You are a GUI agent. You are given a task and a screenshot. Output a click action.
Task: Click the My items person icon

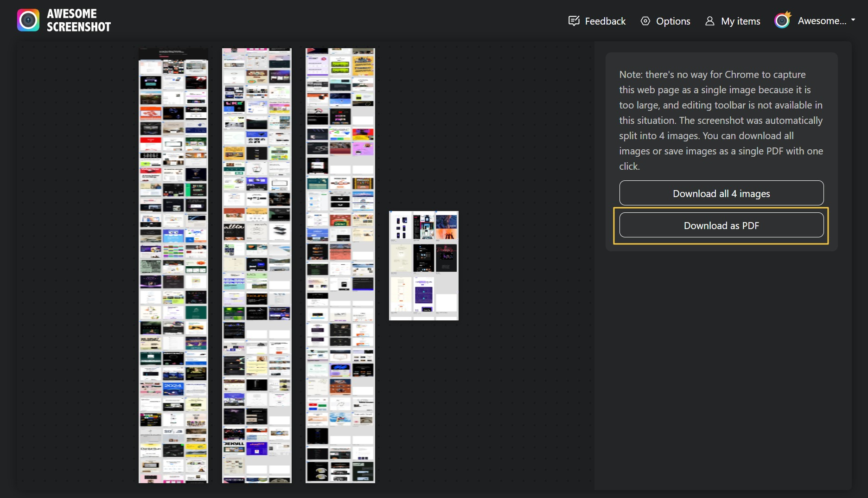(709, 21)
